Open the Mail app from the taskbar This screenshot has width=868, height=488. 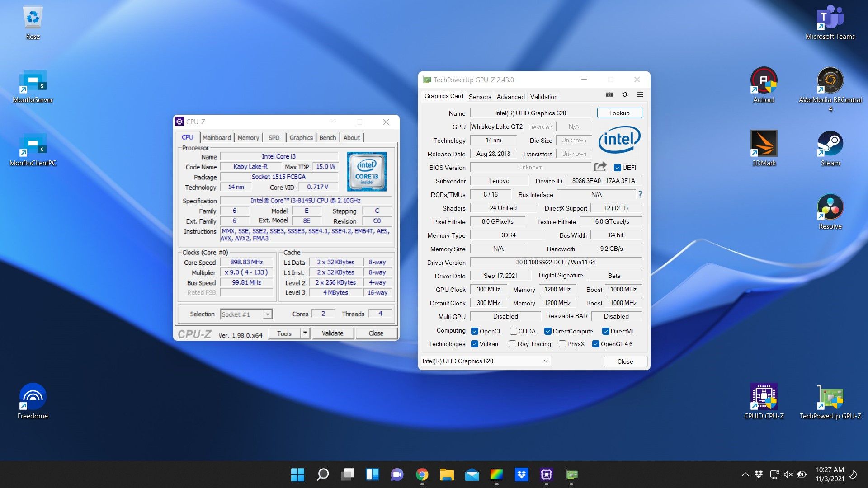pyautogui.click(x=472, y=474)
